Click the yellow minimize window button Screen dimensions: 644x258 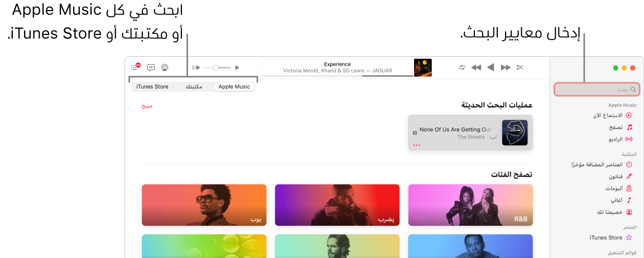624,68
